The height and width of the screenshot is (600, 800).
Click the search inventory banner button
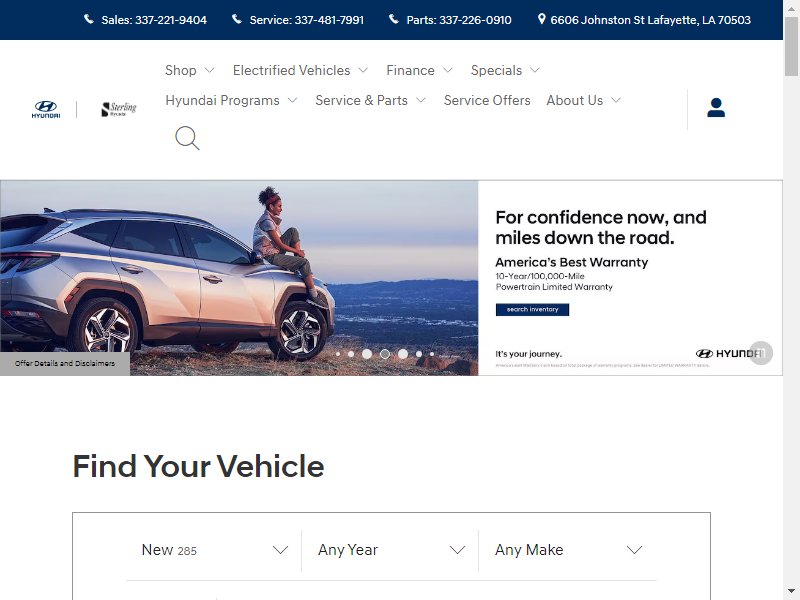532,310
